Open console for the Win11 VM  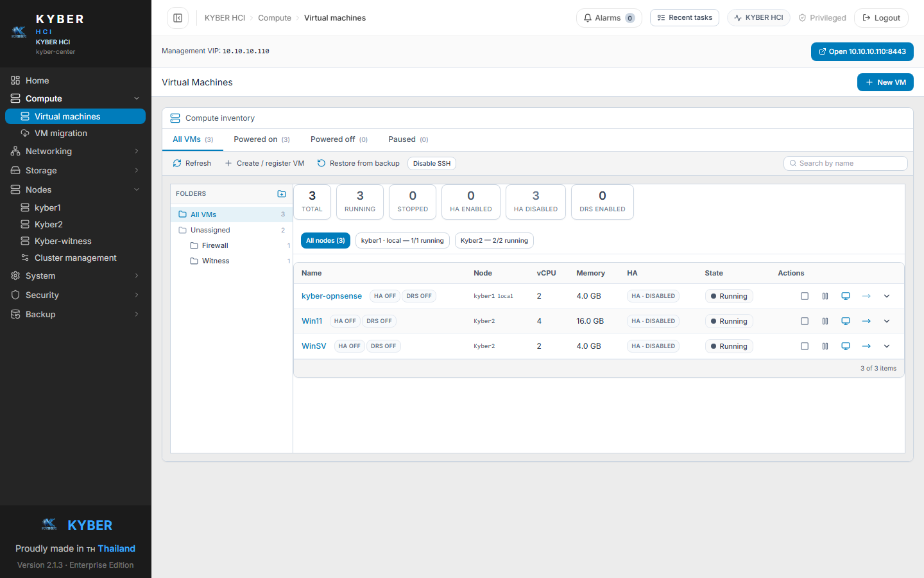click(846, 321)
